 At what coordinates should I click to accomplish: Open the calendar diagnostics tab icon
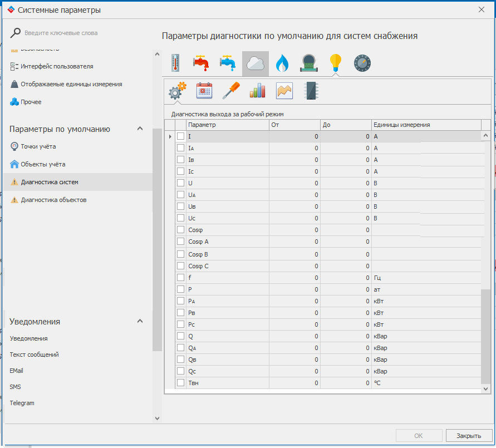tap(204, 91)
